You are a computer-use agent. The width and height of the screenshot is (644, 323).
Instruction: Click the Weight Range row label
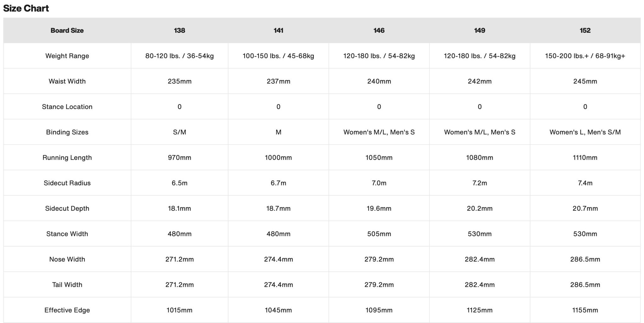[67, 56]
